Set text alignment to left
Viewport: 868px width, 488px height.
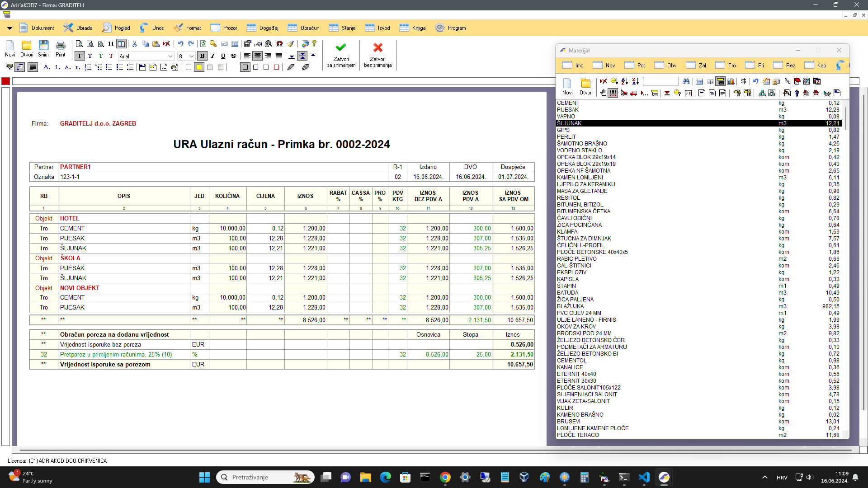coord(247,56)
